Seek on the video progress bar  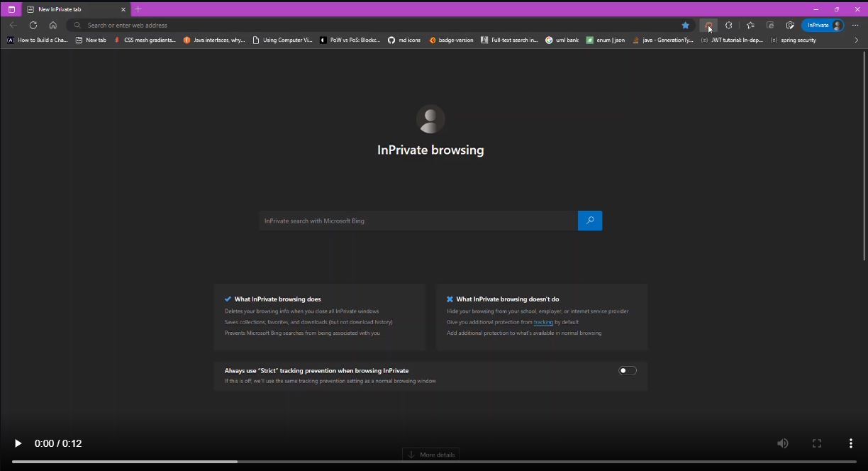(434, 462)
